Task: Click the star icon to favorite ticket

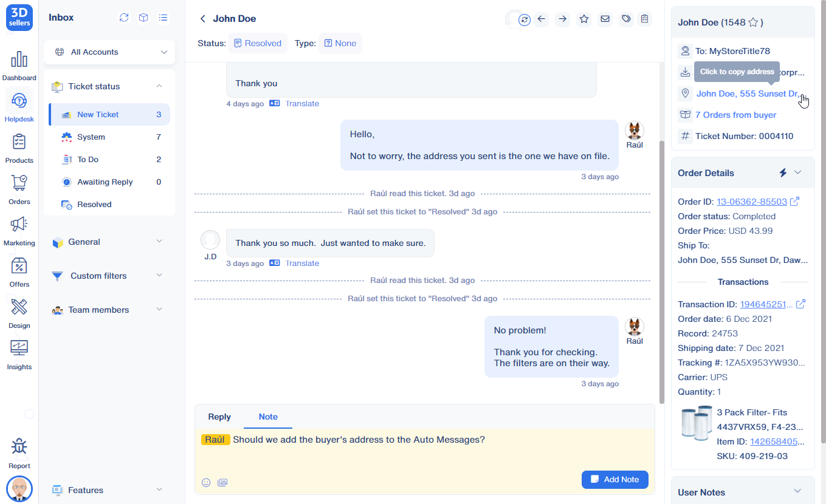Action: 583,19
